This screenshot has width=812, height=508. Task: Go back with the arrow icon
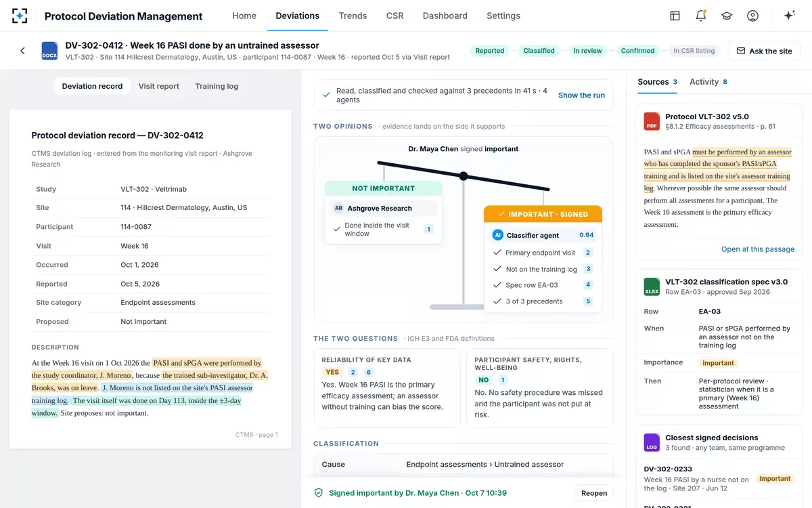22,51
